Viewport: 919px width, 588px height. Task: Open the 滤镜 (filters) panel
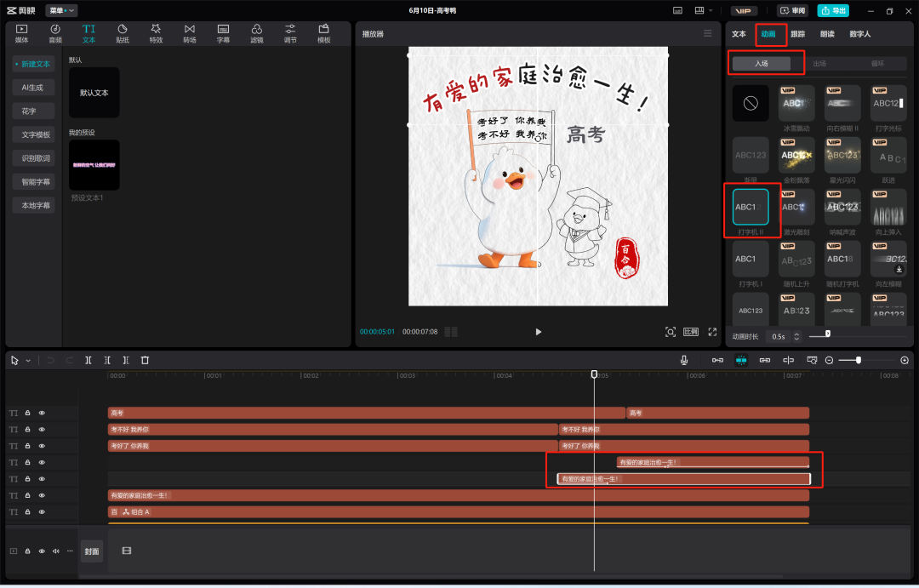(x=257, y=33)
